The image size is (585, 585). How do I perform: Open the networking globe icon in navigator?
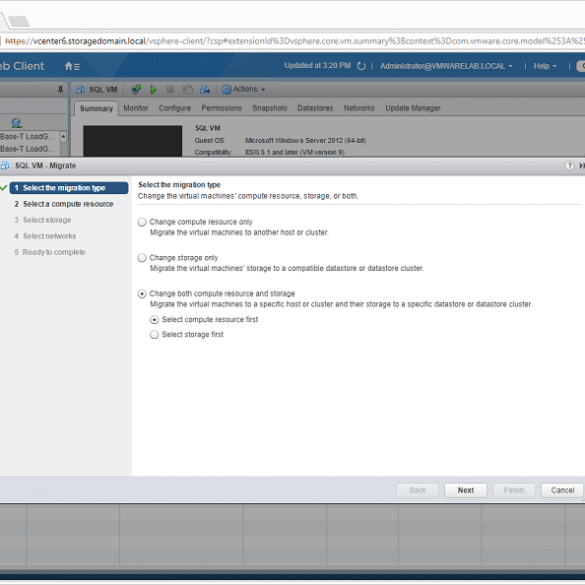pyautogui.click(x=16, y=123)
